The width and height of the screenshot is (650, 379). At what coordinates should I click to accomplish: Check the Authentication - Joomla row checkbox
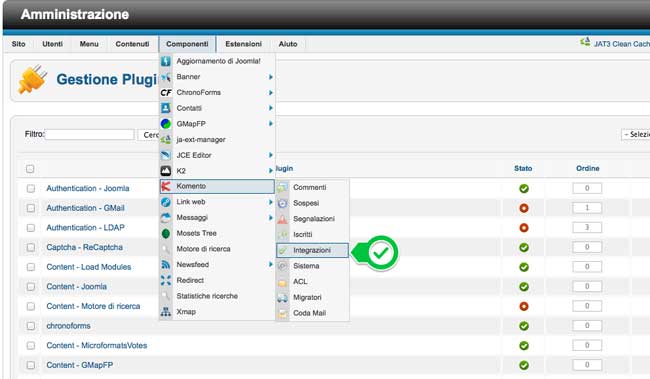31,189
